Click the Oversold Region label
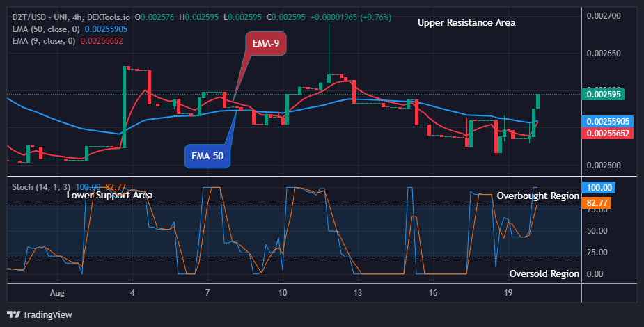Screen dimensions: 644x327 [x=544, y=273]
